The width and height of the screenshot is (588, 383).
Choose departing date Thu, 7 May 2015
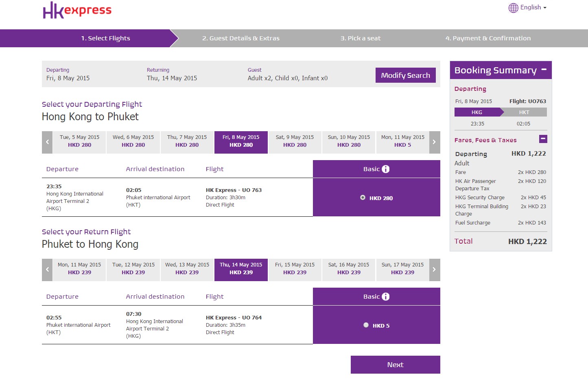[187, 142]
